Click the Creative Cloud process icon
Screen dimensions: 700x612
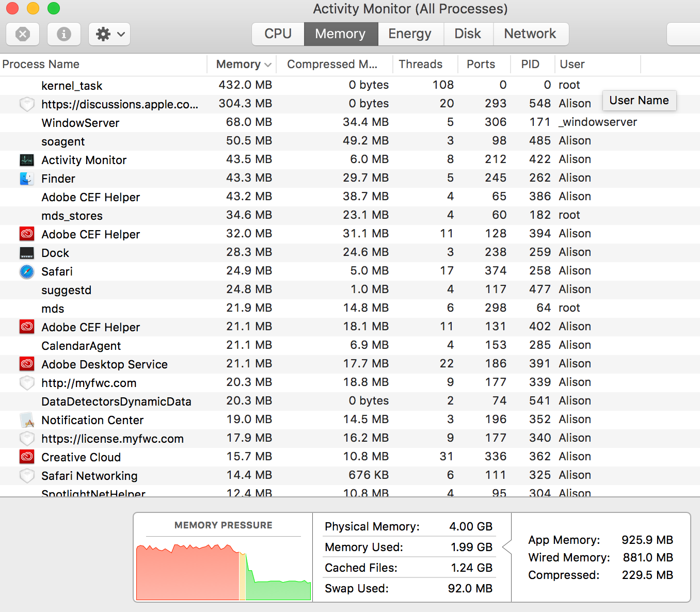pyautogui.click(x=27, y=457)
